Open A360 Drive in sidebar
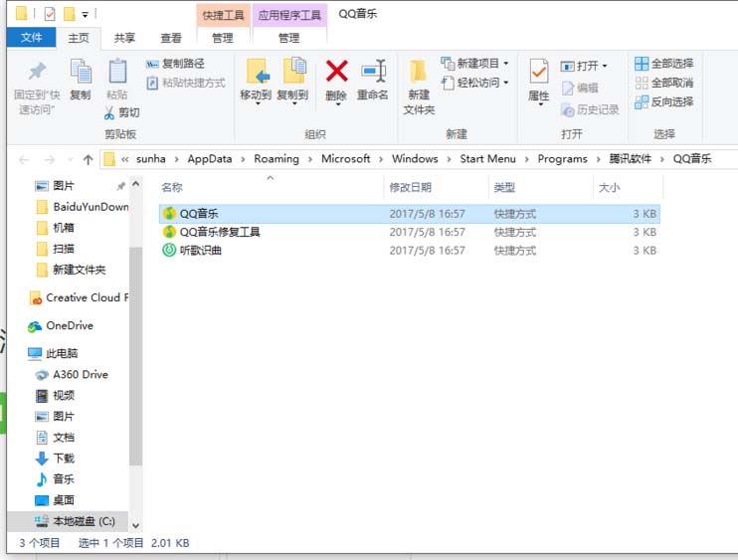The image size is (738, 560). point(72,375)
